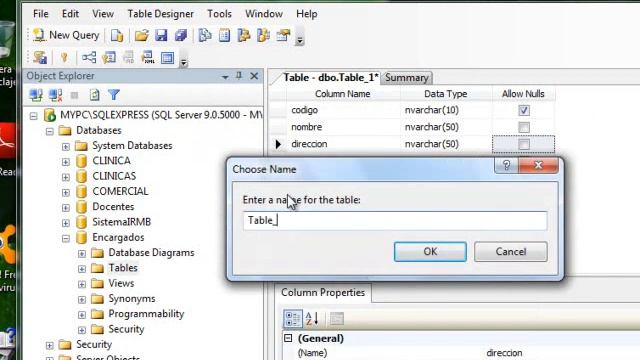Click the Open File folder icon
640x360 pixels.
(x=141, y=36)
